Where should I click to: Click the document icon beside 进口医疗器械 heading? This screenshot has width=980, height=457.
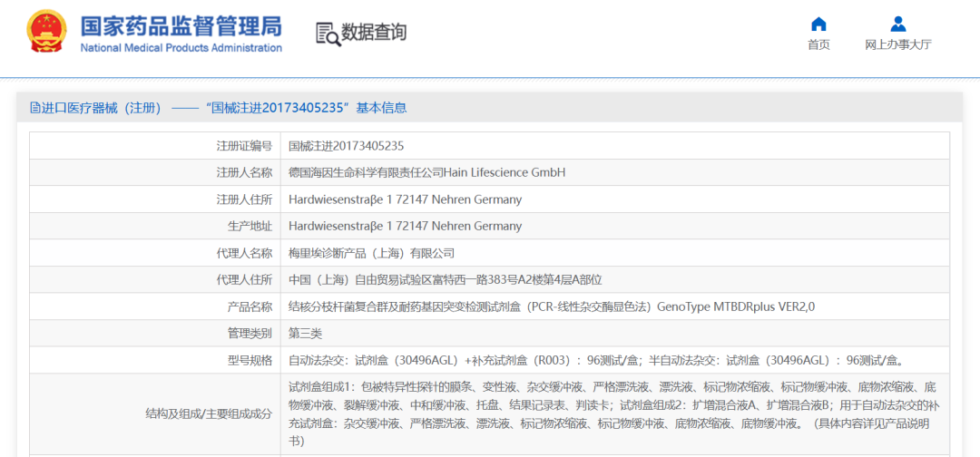(x=34, y=108)
